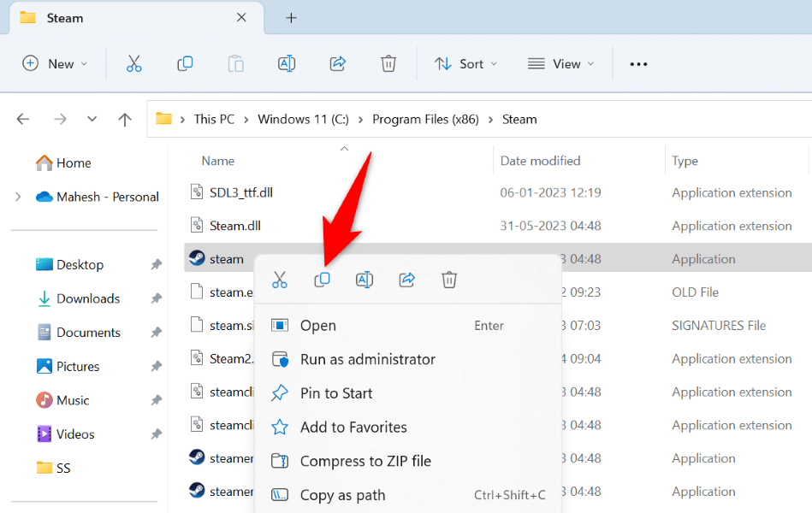Expand chevron after This PC in address bar
This screenshot has width=812, height=513.
click(x=246, y=120)
